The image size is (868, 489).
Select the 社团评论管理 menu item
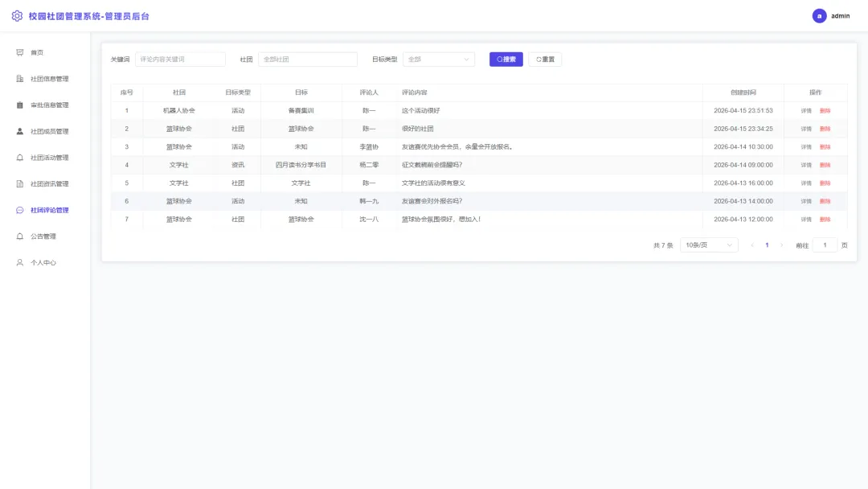pos(45,211)
